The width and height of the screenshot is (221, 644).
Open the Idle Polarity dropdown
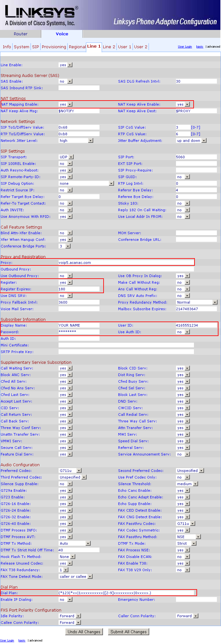click(x=70, y=616)
